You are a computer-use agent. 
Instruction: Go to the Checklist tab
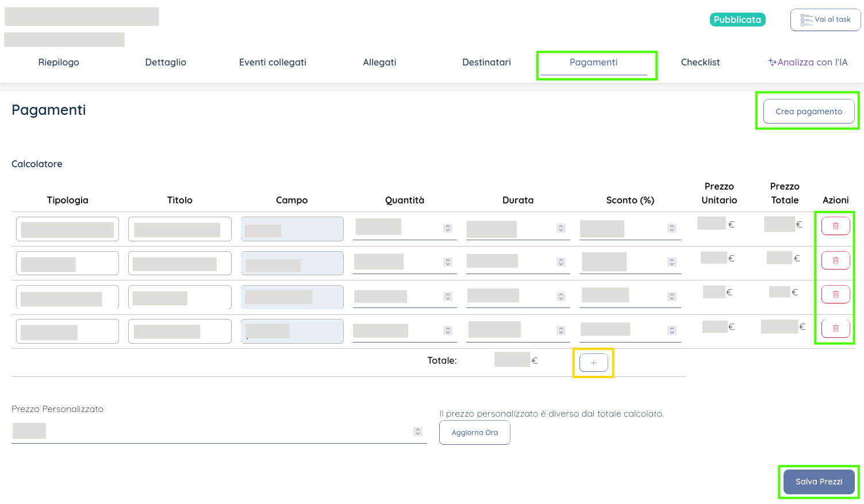coord(700,62)
